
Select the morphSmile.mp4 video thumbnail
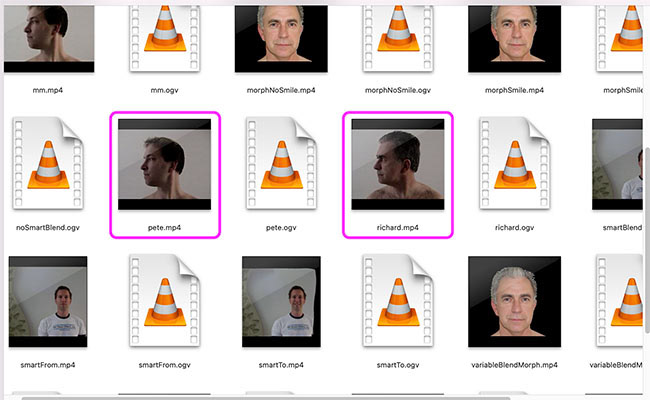tap(514, 39)
